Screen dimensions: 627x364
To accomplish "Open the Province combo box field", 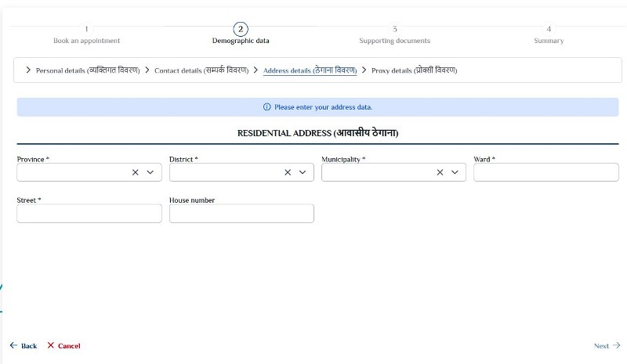I will pyautogui.click(x=89, y=172).
